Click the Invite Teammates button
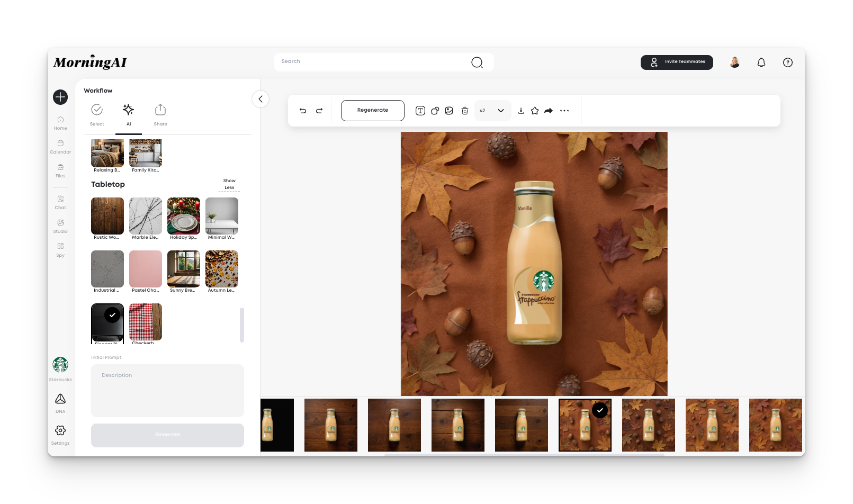 click(677, 62)
